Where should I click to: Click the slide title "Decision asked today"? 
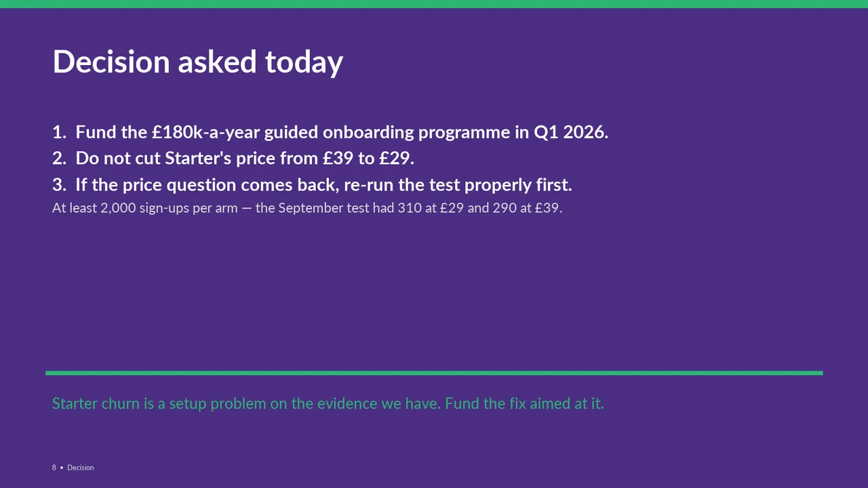pos(197,62)
